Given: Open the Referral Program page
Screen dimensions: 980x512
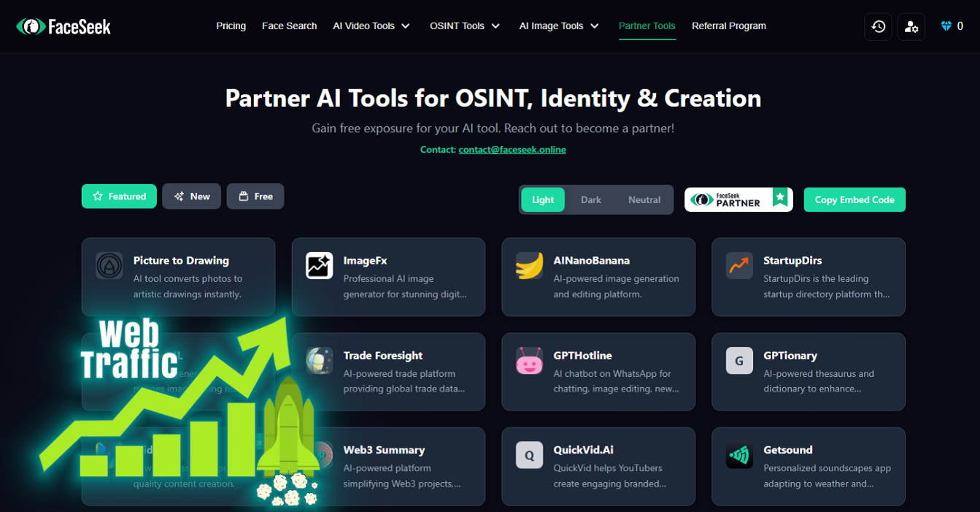Looking at the screenshot, I should click(728, 26).
